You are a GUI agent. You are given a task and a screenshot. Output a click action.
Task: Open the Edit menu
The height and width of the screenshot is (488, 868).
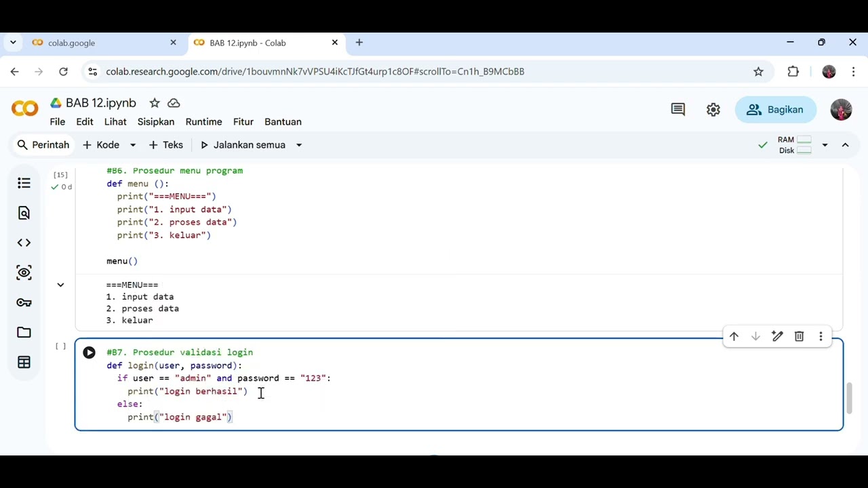pyautogui.click(x=85, y=122)
